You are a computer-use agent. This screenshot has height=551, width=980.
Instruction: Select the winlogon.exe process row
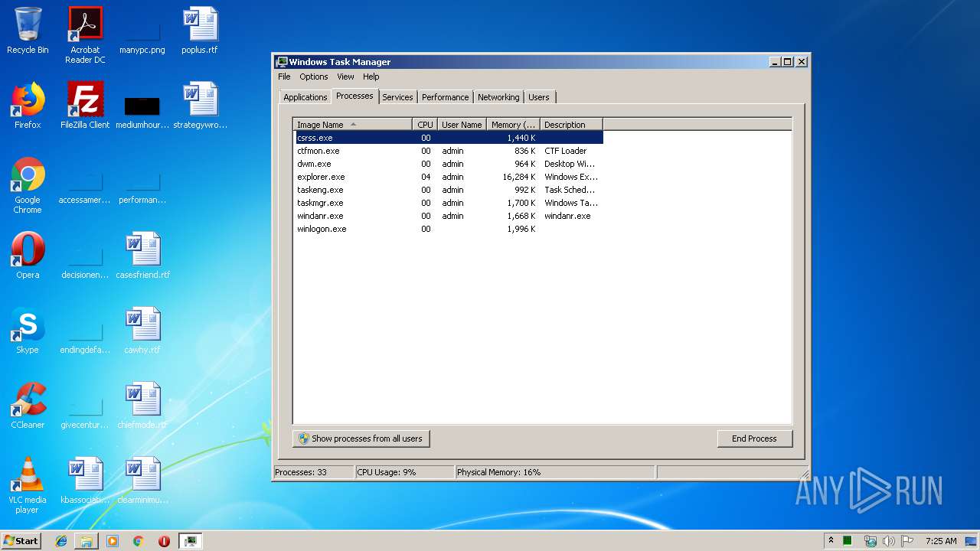[x=449, y=229]
